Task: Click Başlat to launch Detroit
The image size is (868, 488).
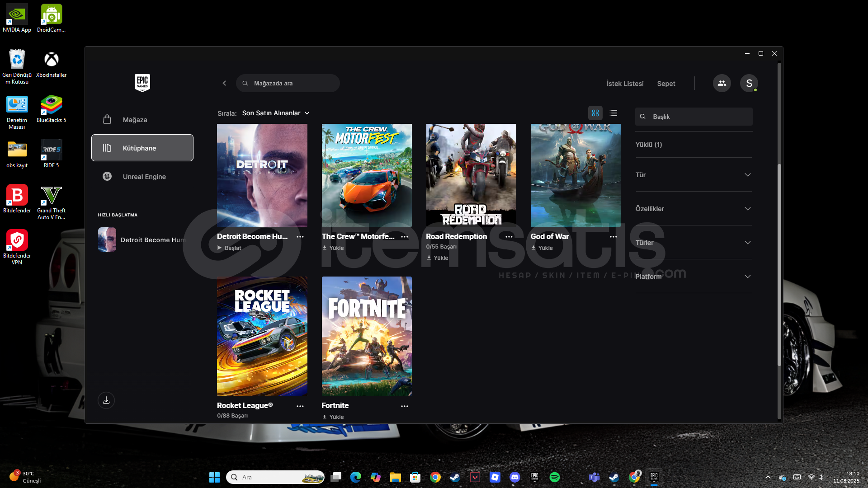Action: (229, 248)
